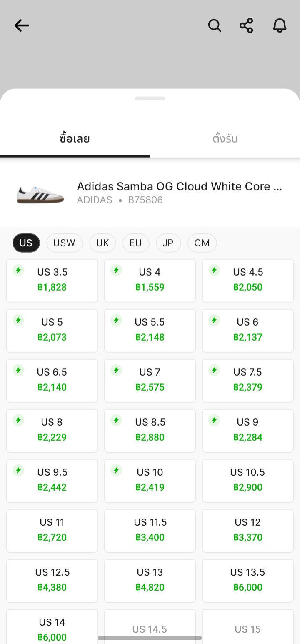
Task: Tap the lightning icon on US 9
Action: 214,420
